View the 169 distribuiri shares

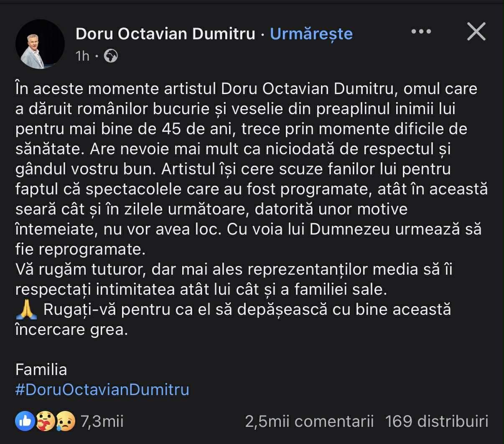[x=437, y=421]
